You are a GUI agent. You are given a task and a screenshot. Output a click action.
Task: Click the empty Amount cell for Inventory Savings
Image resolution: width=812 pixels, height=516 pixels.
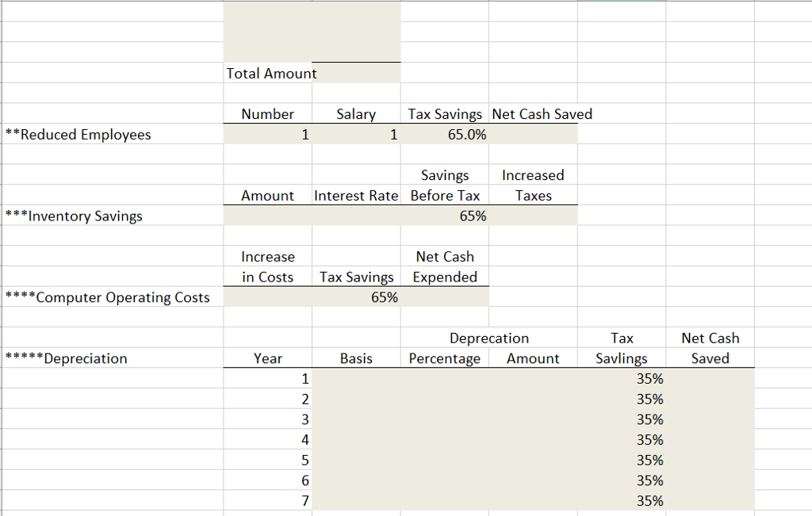click(268, 216)
